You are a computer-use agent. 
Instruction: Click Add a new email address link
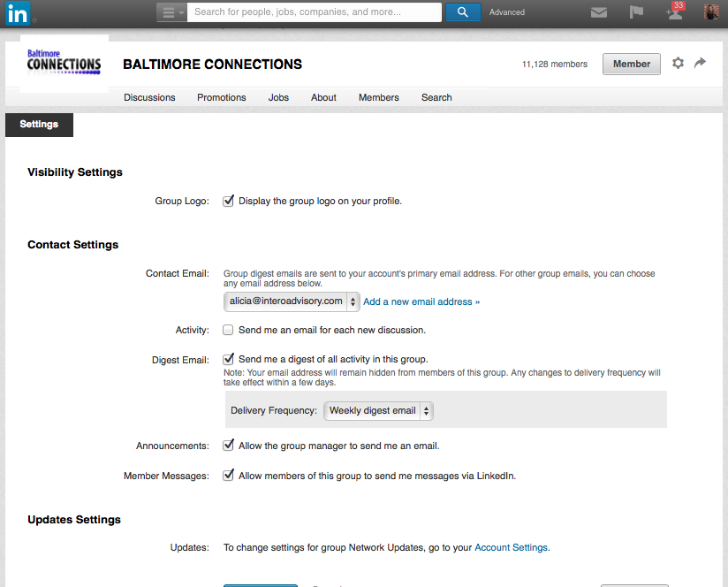(421, 301)
